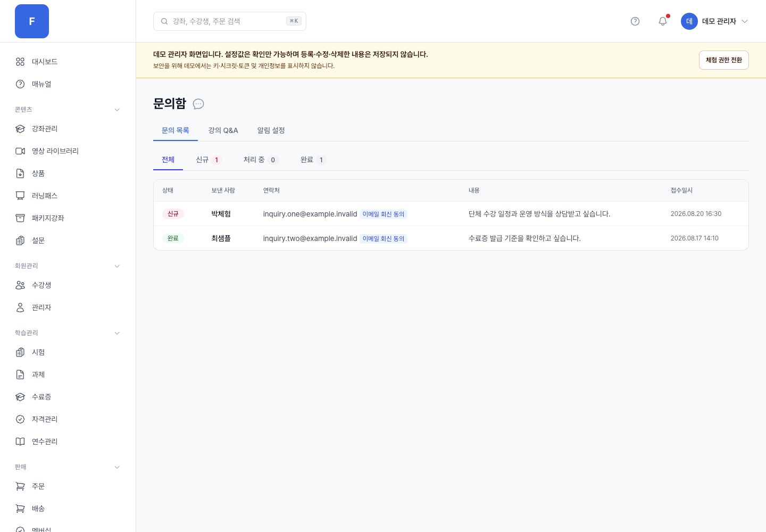Open inquiry row from 최샘플
Viewport: 766px width, 532px height.
click(x=451, y=238)
